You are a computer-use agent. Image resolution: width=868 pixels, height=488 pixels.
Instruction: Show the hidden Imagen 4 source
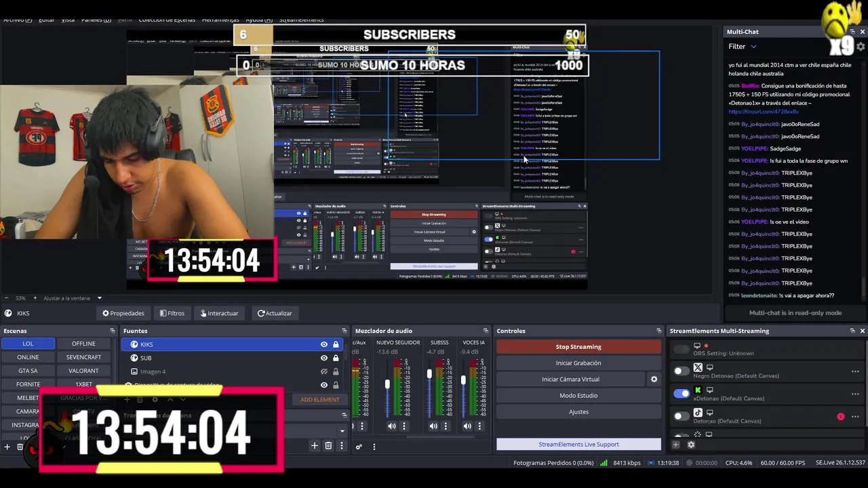pyautogui.click(x=323, y=371)
